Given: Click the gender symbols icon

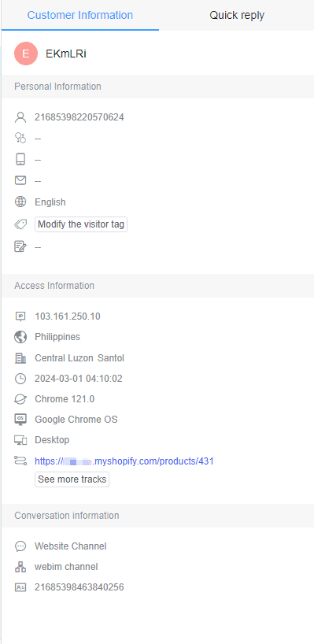Looking at the screenshot, I should 20,138.
